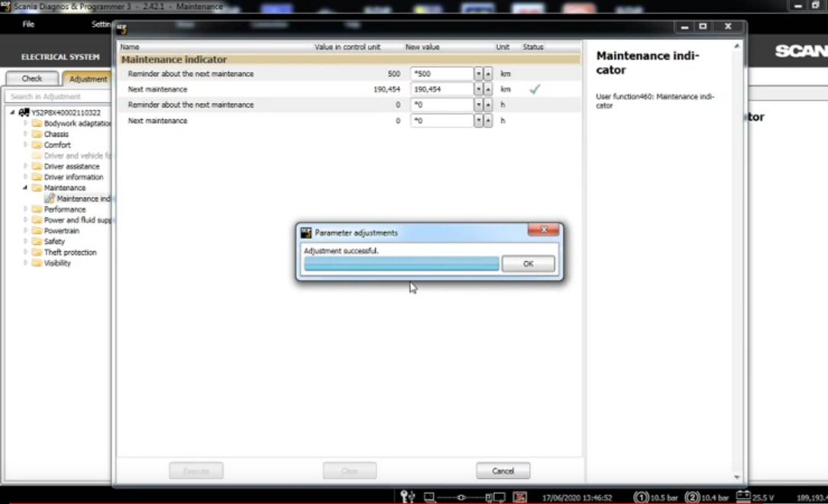Click the battery voltage icon

pyautogui.click(x=741, y=497)
